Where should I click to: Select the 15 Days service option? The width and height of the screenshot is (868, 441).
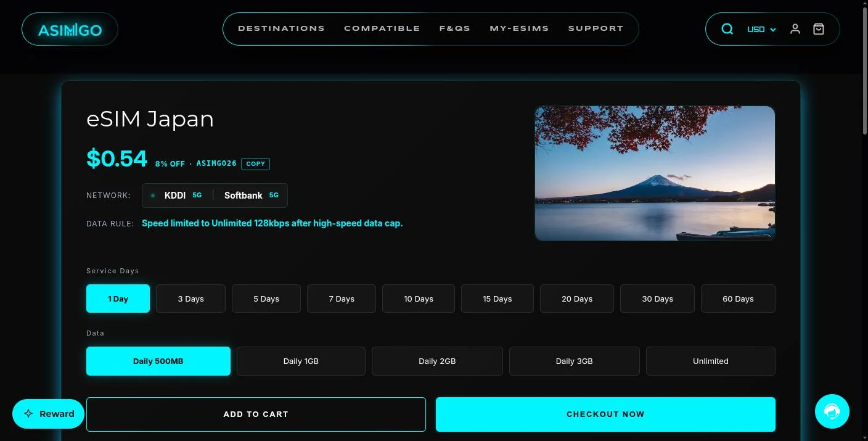pyautogui.click(x=497, y=299)
